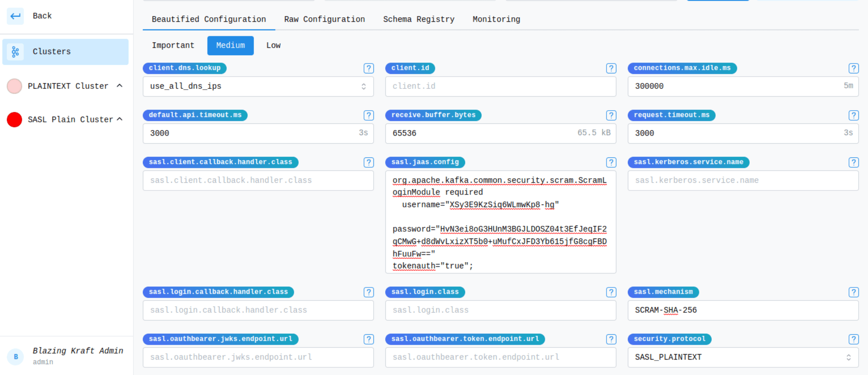
Task: Open help for security.protocol
Action: [x=853, y=339]
